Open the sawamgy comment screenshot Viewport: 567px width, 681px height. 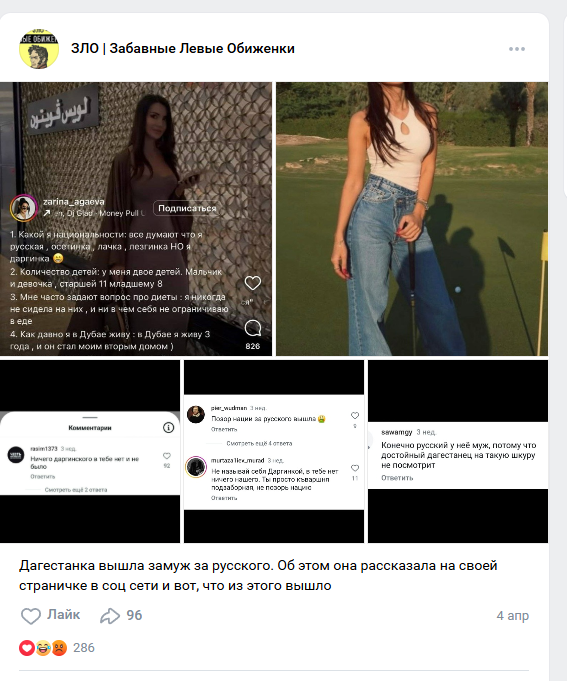pos(458,451)
